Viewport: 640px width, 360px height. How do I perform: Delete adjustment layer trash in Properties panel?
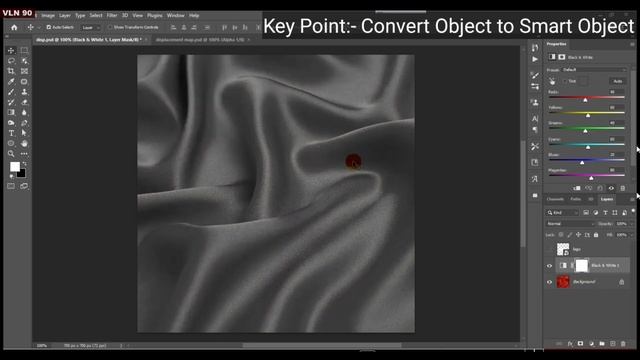click(x=622, y=188)
